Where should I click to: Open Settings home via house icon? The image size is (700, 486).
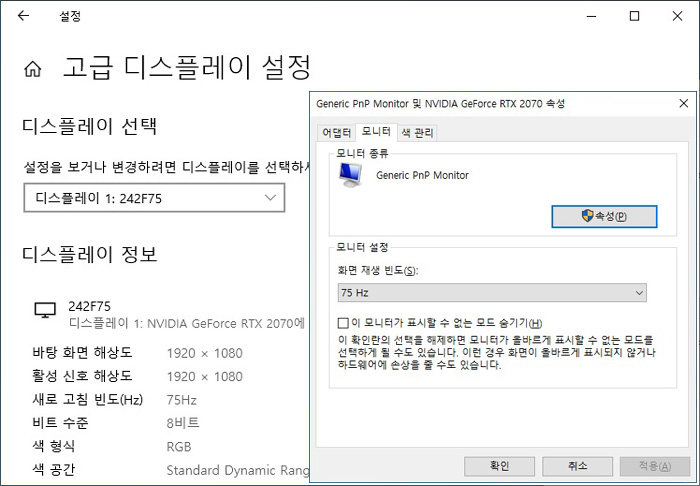[33, 69]
